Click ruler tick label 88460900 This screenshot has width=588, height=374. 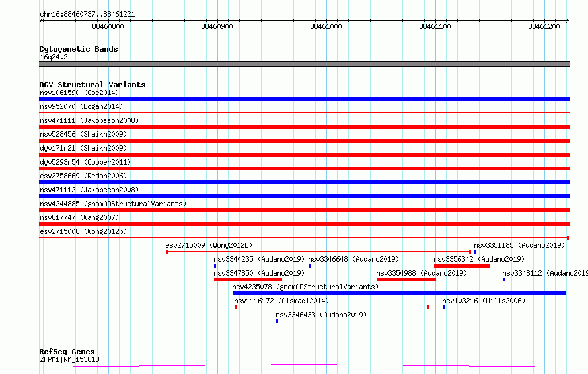[217, 26]
